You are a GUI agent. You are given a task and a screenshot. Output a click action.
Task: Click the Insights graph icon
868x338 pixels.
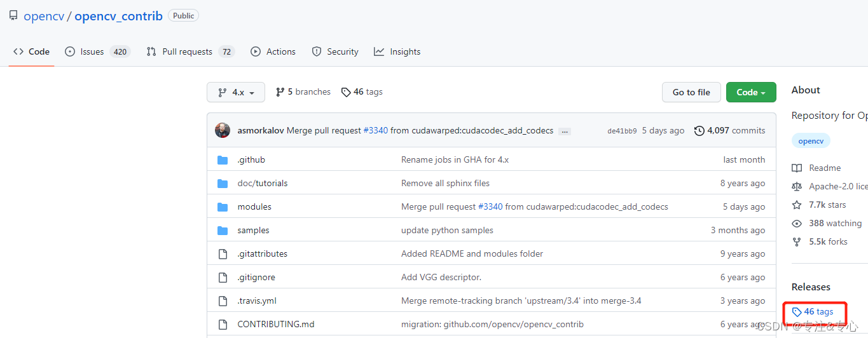pyautogui.click(x=379, y=51)
